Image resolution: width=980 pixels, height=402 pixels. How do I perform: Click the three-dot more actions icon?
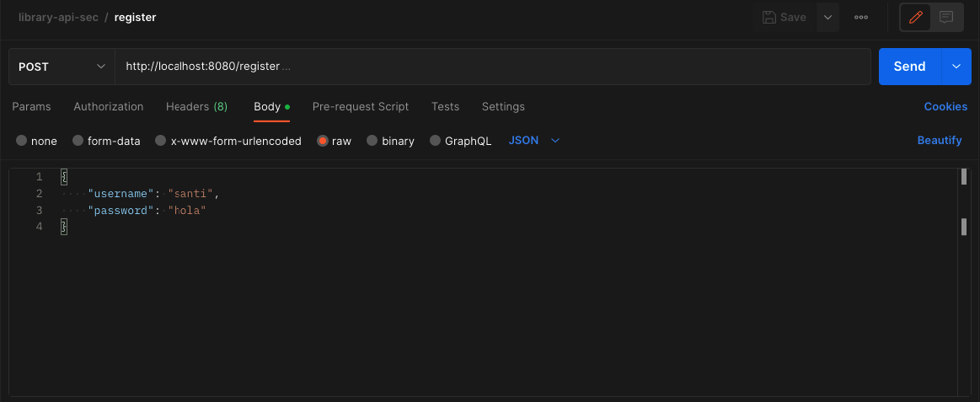coord(860,17)
